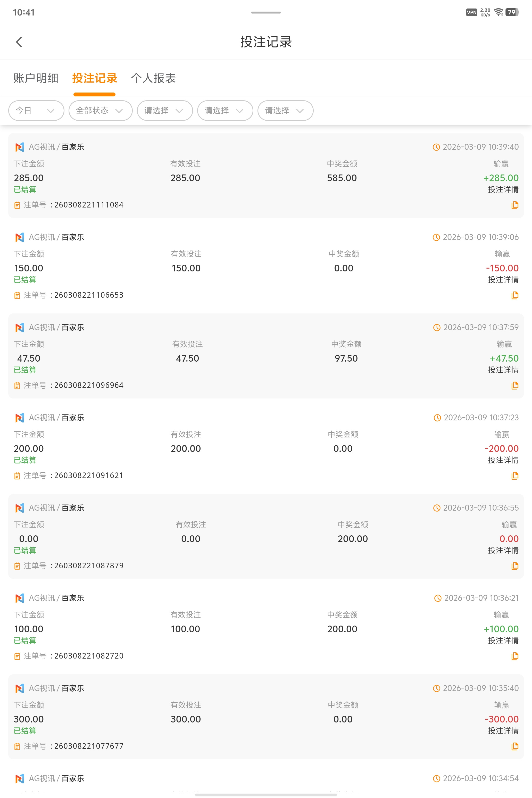Viewport: 532px width, 798px height.
Task: Tap the Wi-Fi status bar icon
Action: [498, 13]
